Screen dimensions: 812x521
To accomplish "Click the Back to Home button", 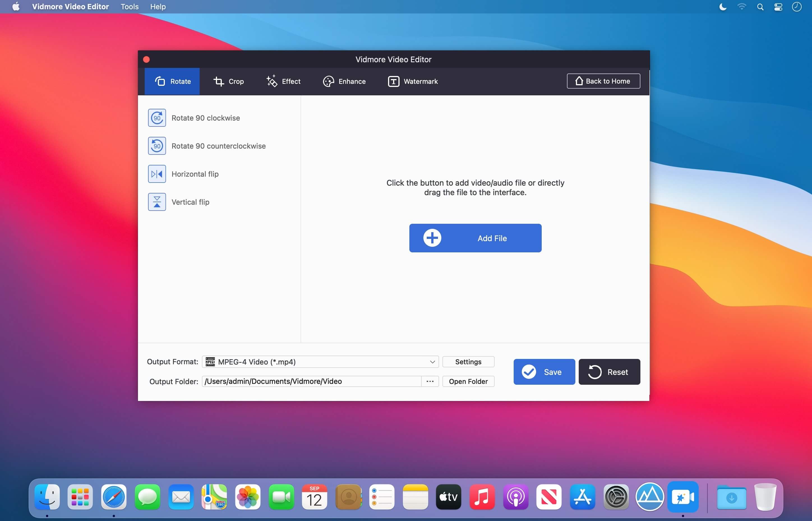I will pyautogui.click(x=603, y=81).
